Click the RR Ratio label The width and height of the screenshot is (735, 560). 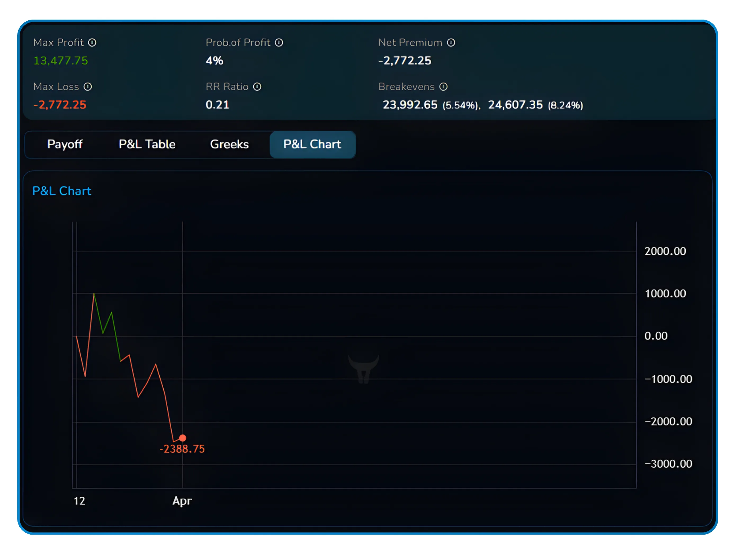click(227, 87)
